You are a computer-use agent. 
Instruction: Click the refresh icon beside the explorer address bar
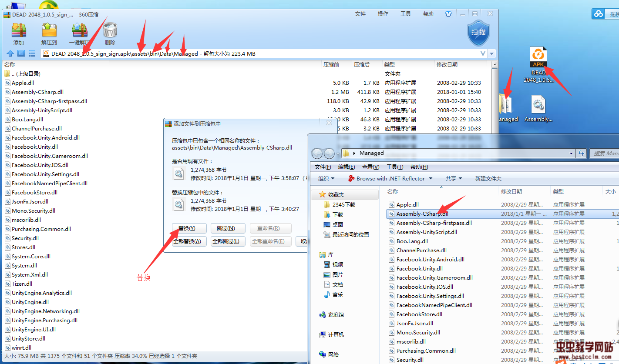(x=581, y=153)
